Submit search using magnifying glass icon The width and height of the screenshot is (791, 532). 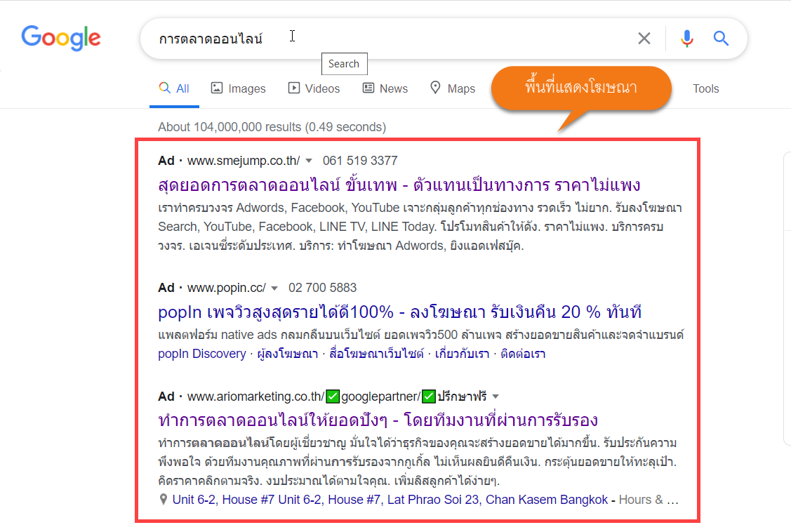tap(721, 39)
